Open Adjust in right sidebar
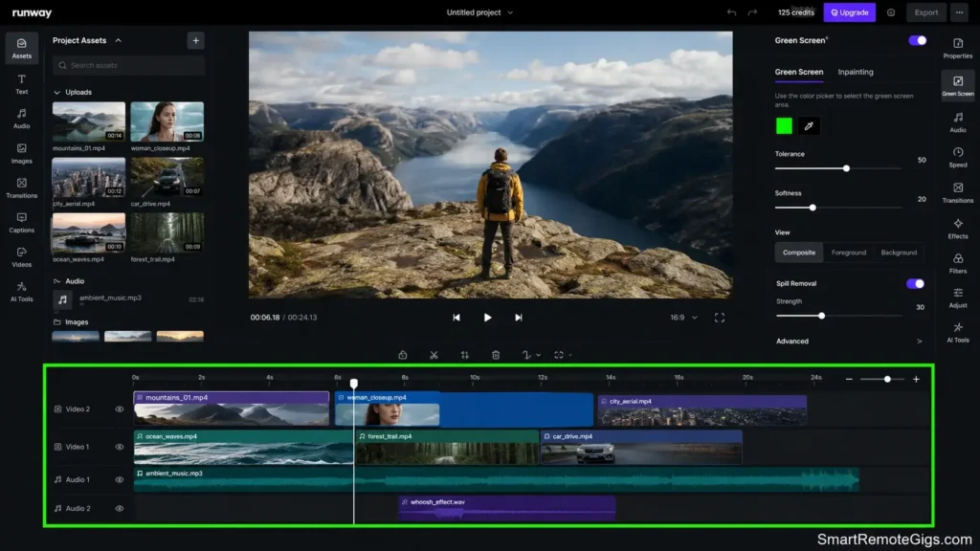The height and width of the screenshot is (551, 980). 957,298
